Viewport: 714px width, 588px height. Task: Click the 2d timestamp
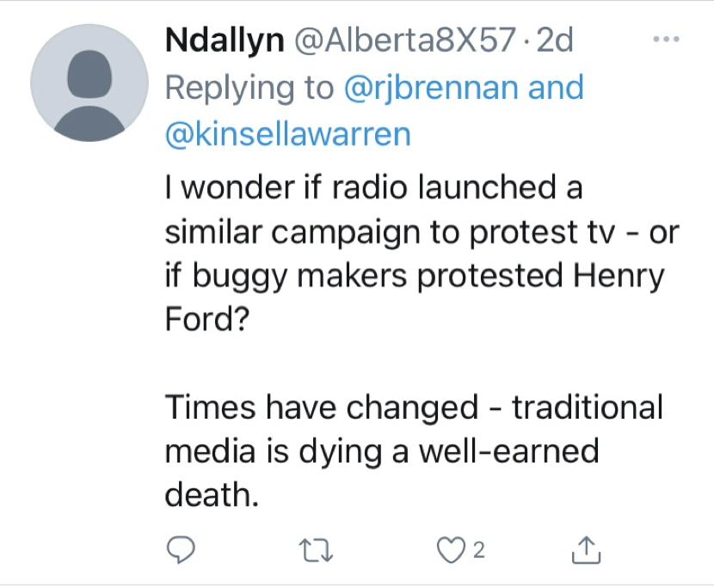(x=554, y=40)
